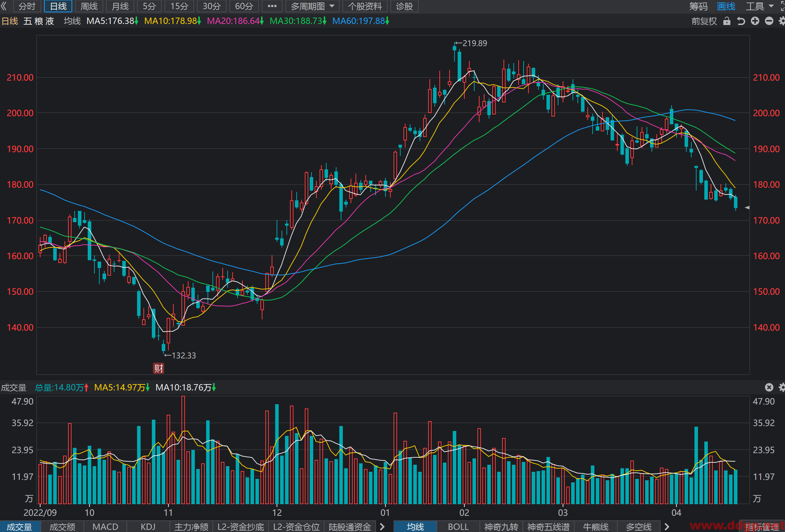Open the three-dots more periods menu
The height and width of the screenshot is (532, 785).
pos(272,6)
